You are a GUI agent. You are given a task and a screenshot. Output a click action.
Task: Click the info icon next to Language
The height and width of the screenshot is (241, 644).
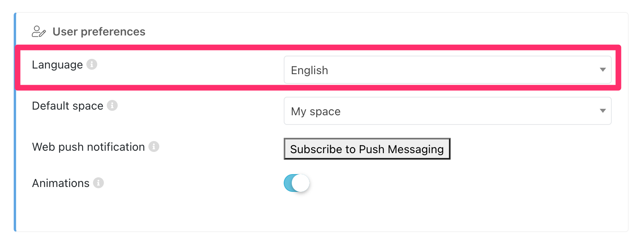click(93, 64)
